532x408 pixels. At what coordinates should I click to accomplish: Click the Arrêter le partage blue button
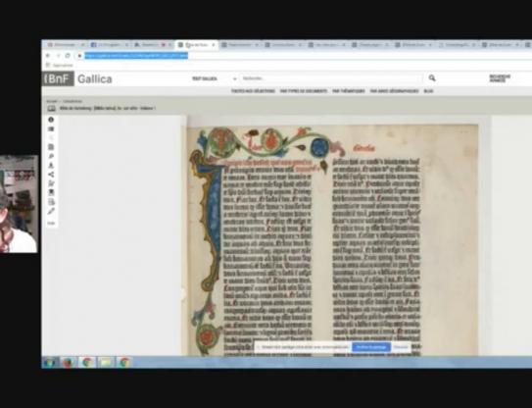click(371, 347)
